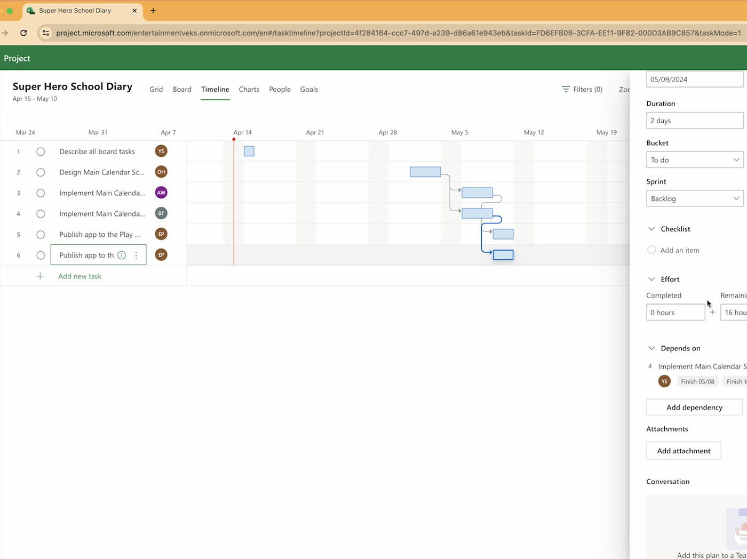Click YS avatar on Describe all board tasks

(161, 151)
